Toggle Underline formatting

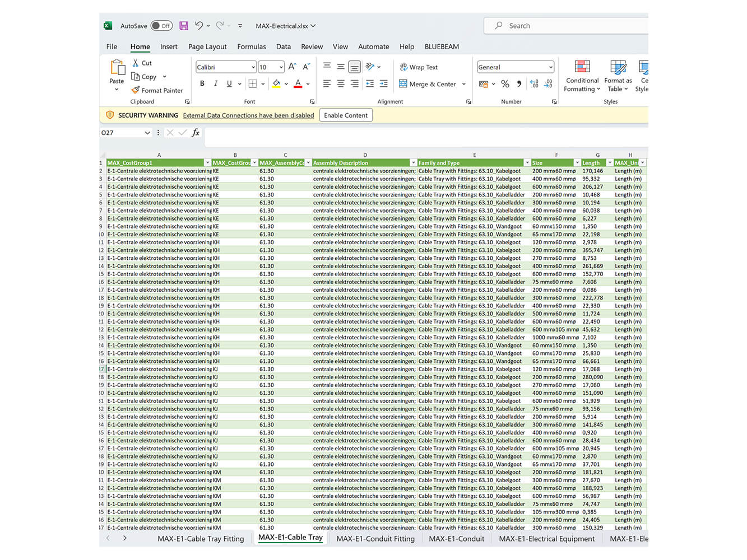click(229, 84)
